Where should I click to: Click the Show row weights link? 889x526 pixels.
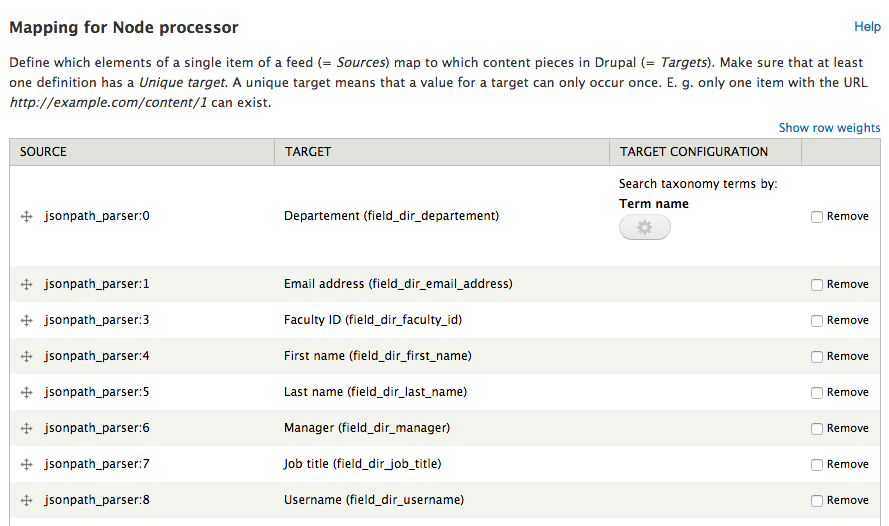click(829, 128)
